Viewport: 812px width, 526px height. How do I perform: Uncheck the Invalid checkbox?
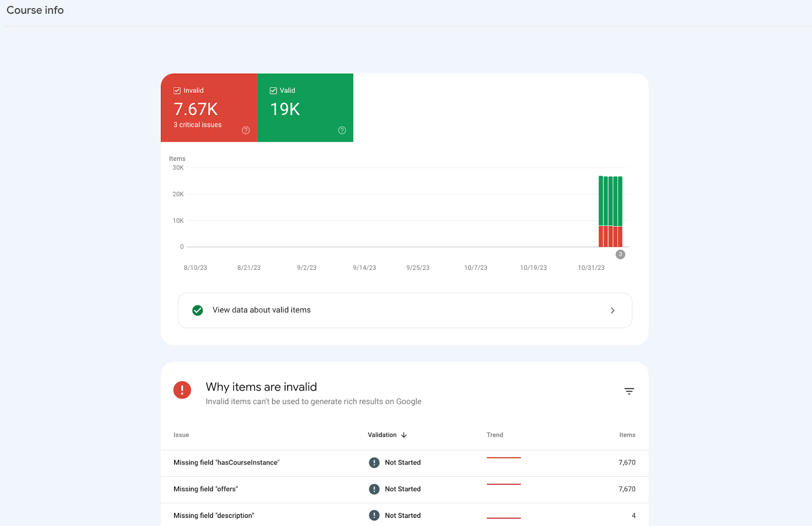(177, 90)
